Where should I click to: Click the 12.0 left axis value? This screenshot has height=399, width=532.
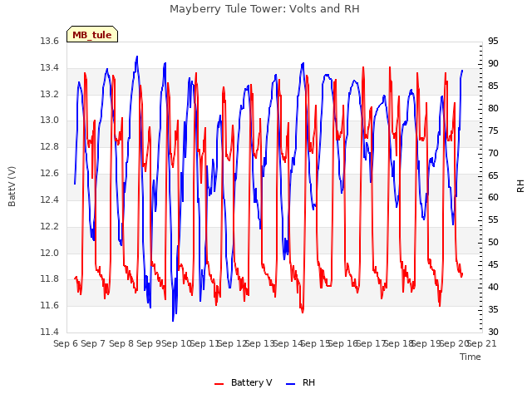[50, 253]
